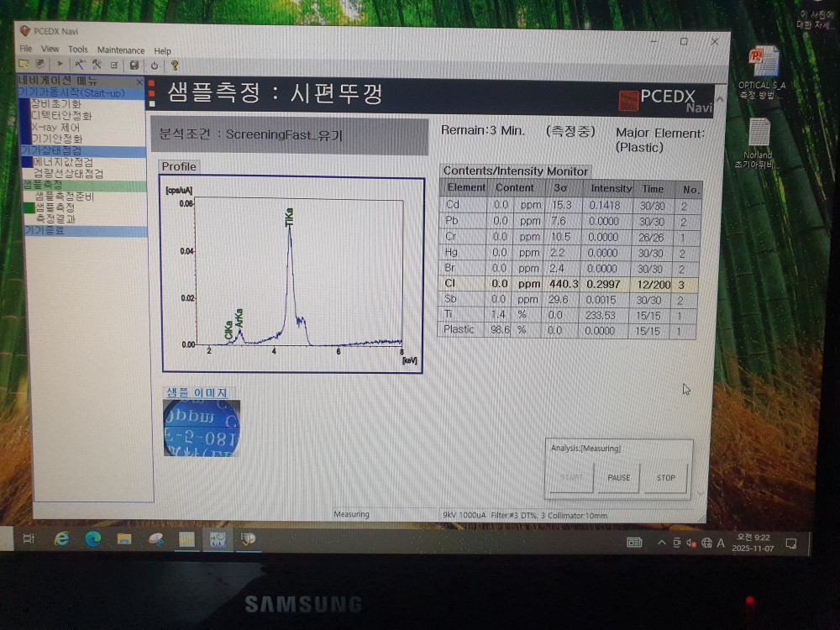Screen dimensions: 840x630
Task: Click the muted speaker volume tray icon
Action: 691,543
